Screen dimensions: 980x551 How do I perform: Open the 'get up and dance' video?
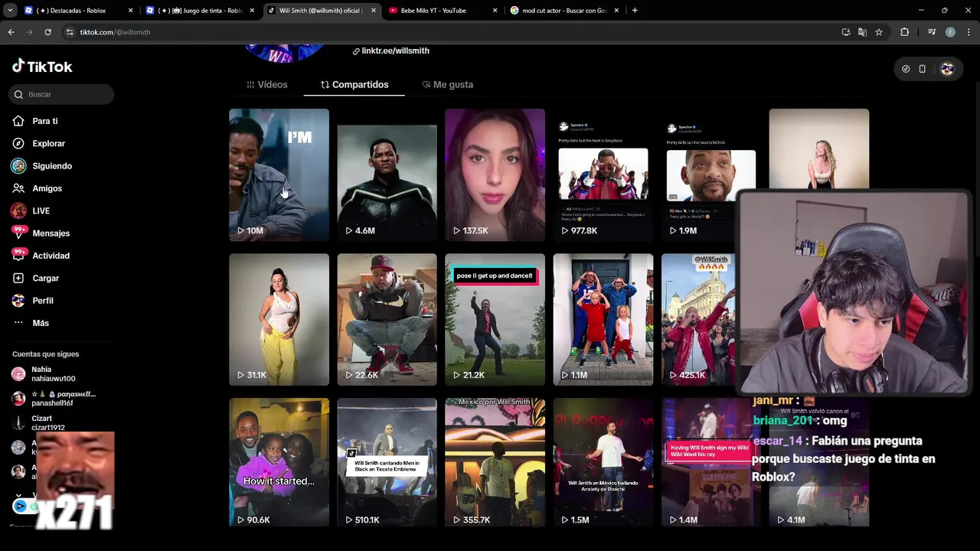point(495,319)
